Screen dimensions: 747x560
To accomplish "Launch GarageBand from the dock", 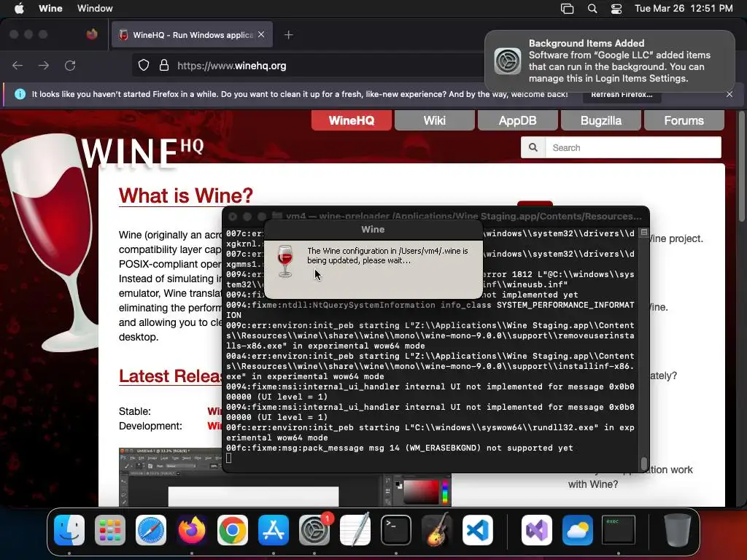I will click(437, 530).
